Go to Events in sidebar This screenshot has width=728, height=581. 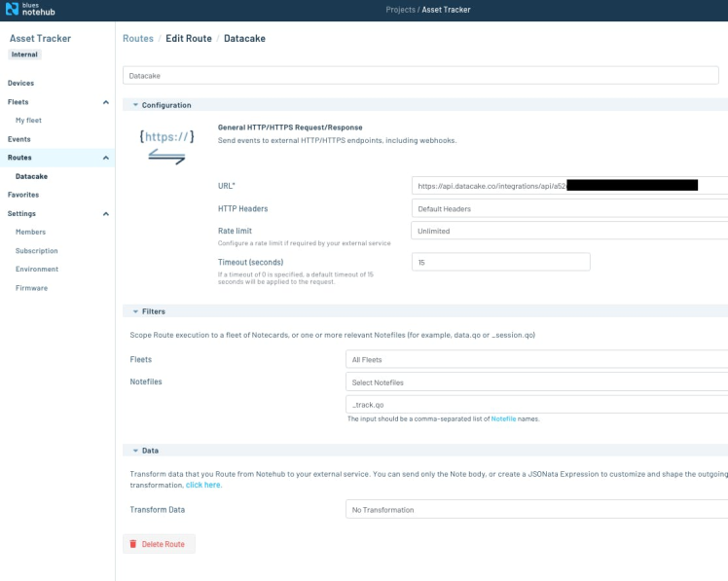pyautogui.click(x=19, y=139)
